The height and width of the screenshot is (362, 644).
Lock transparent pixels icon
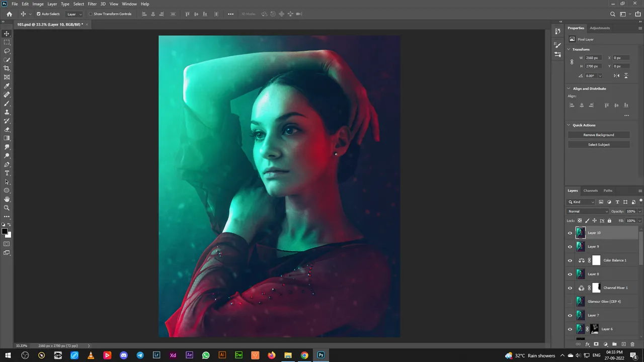pyautogui.click(x=580, y=221)
